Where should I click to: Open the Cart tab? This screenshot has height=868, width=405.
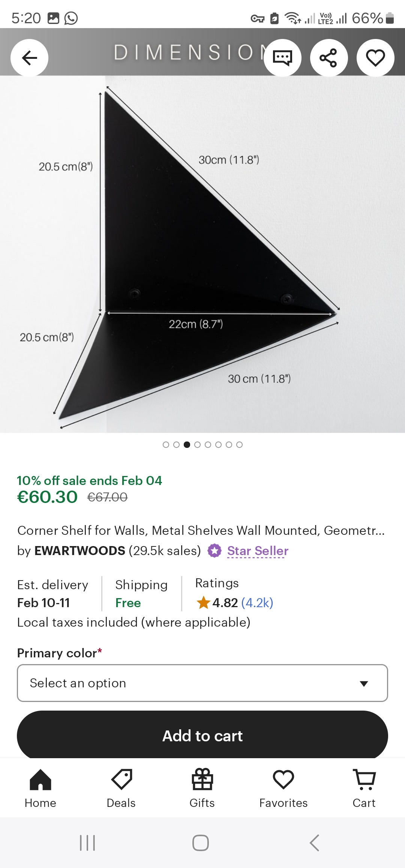[x=364, y=788]
